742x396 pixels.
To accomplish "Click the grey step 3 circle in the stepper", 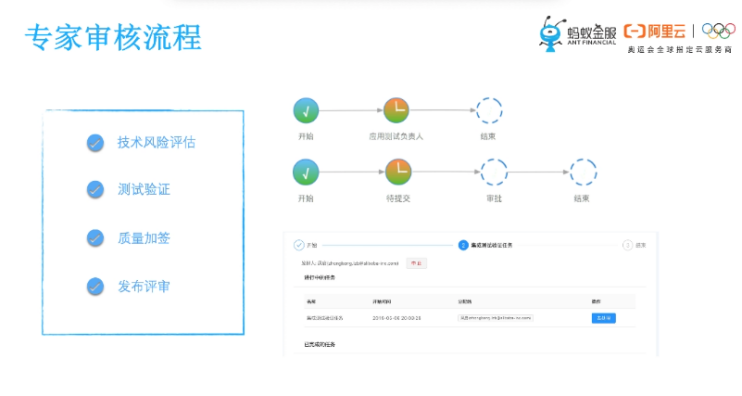I will click(627, 245).
